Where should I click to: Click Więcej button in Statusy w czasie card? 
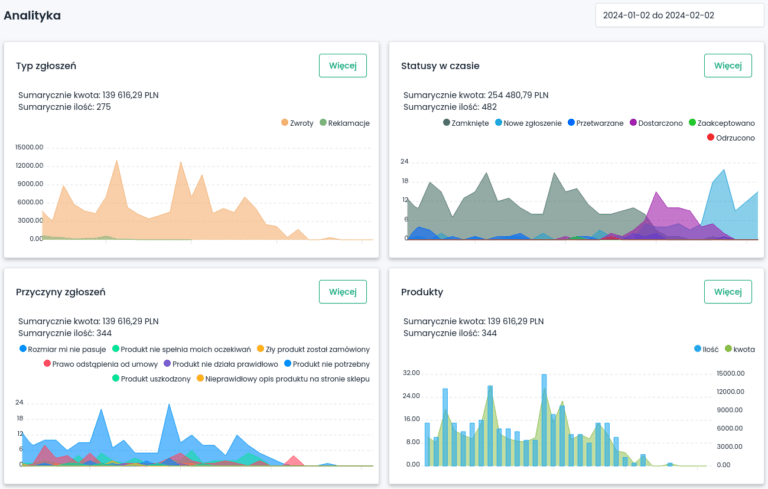click(727, 65)
